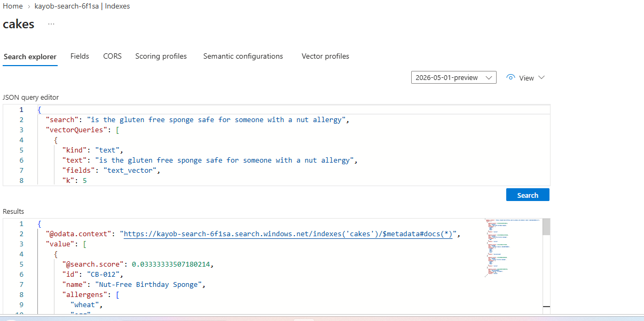Open the CORS tab
Image resolution: width=644 pixels, height=321 pixels.
pyautogui.click(x=112, y=56)
